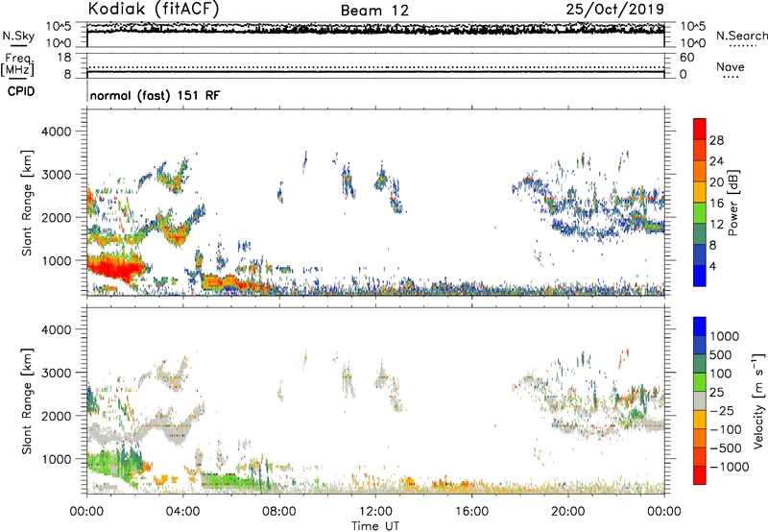The width and height of the screenshot is (768, 532).
Task: Click the "CPID" label
Action: (x=21, y=91)
